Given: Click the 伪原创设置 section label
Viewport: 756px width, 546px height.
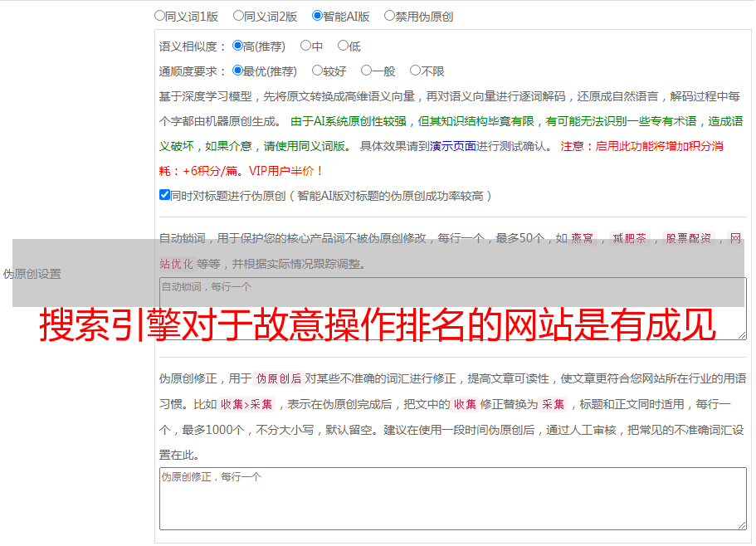Looking at the screenshot, I should coord(32,274).
